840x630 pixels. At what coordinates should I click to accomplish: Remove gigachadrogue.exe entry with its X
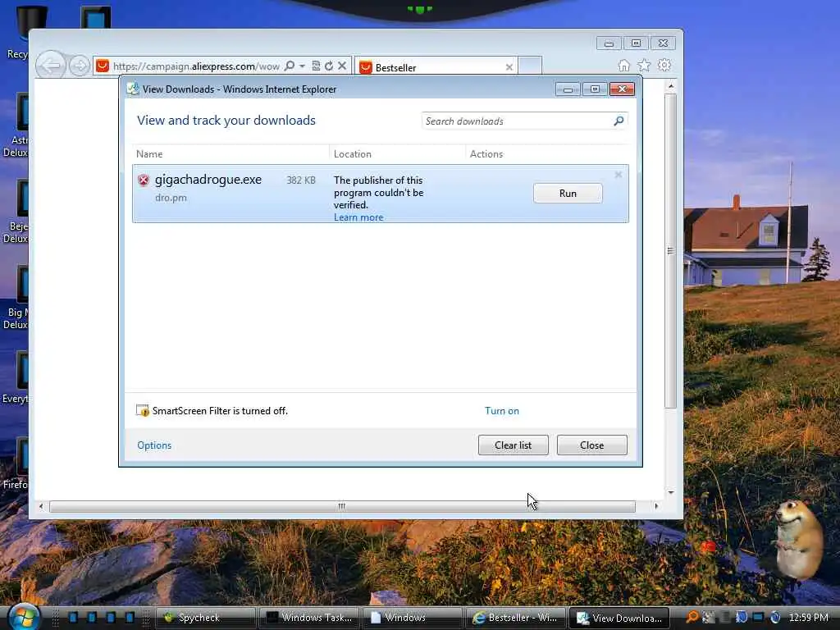(x=619, y=175)
